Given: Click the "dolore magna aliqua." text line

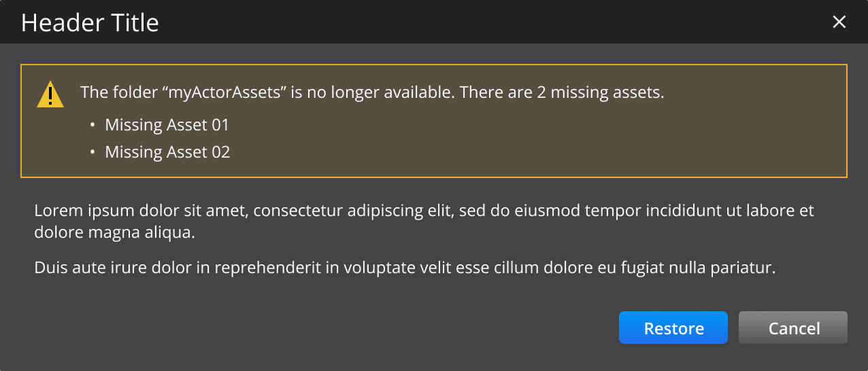Looking at the screenshot, I should [x=114, y=233].
